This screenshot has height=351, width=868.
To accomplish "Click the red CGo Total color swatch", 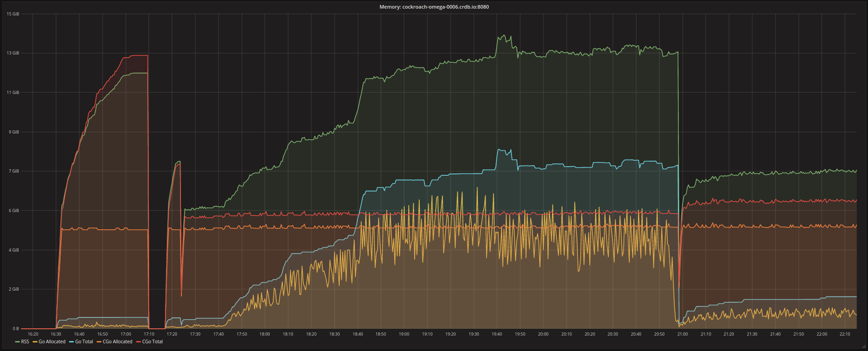I will (x=138, y=342).
